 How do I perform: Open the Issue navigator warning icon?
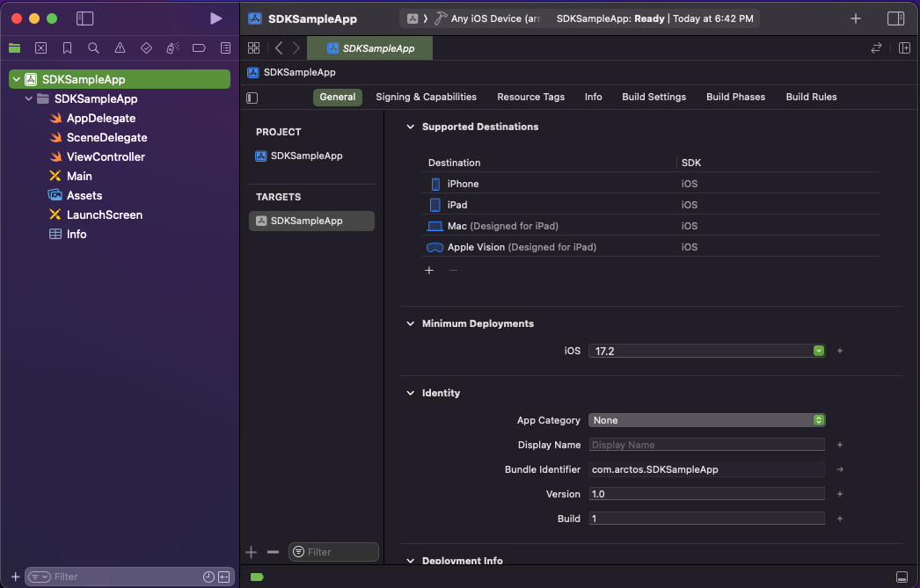click(120, 48)
